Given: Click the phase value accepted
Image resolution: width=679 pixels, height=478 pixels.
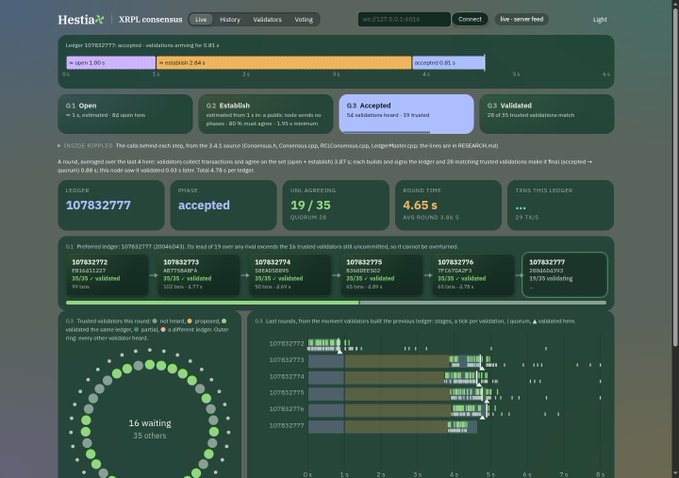Looking at the screenshot, I should click(x=204, y=205).
